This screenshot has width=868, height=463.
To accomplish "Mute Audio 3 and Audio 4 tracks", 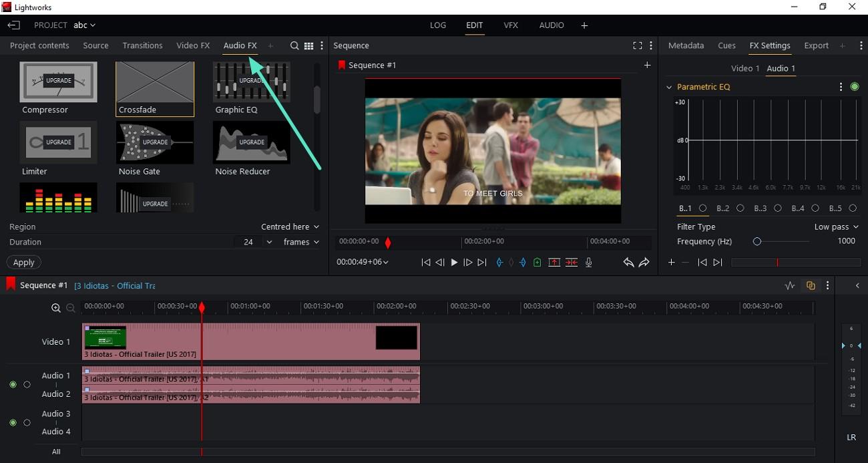I will (13, 423).
